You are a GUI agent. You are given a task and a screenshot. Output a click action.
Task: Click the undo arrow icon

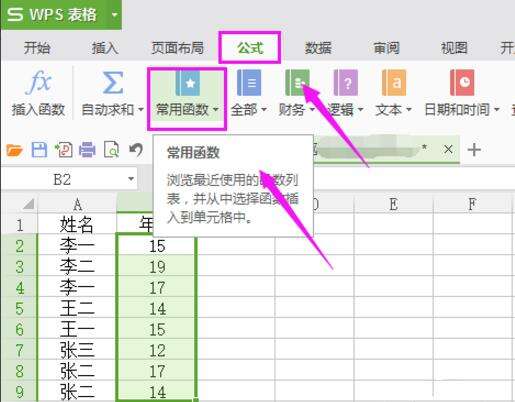click(136, 150)
